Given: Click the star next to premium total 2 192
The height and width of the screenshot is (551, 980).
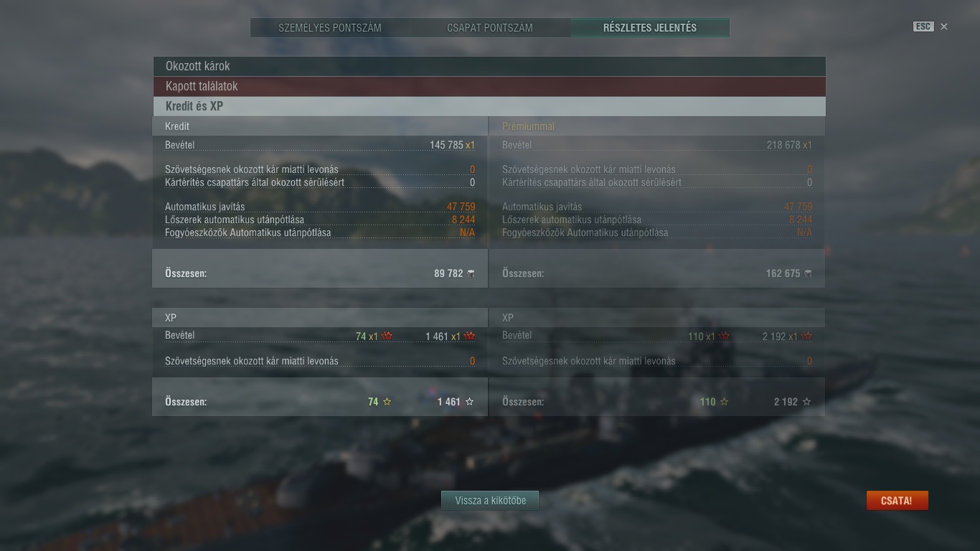Looking at the screenshot, I should tap(806, 402).
